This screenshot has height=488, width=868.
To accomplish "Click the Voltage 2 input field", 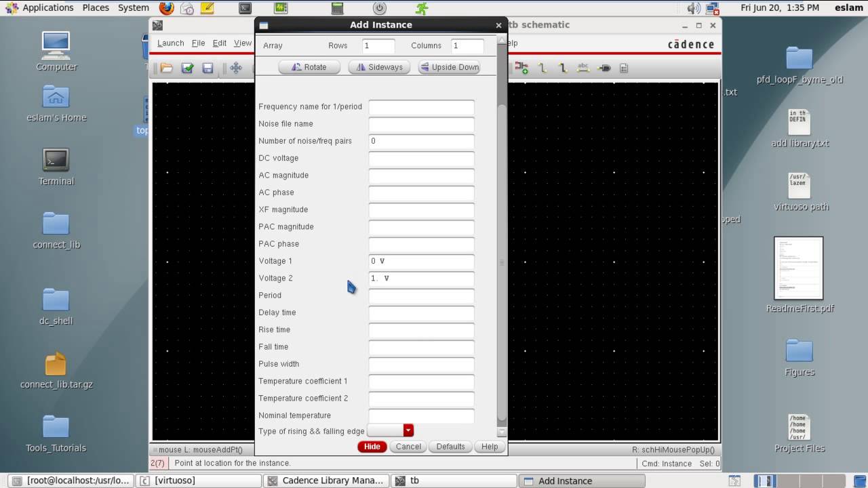I will click(421, 279).
